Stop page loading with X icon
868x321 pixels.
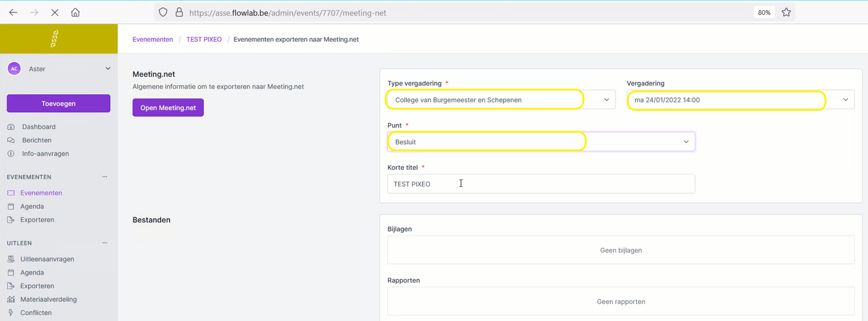tap(54, 13)
